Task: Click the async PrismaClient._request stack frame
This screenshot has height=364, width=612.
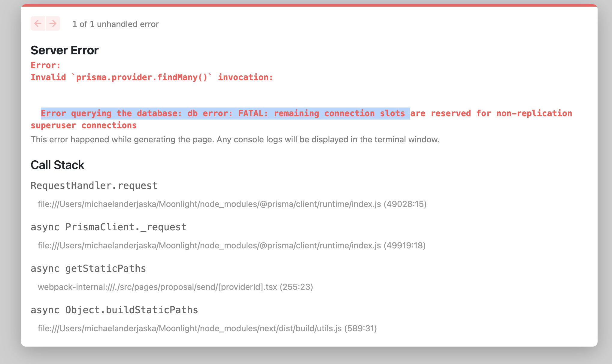Action: point(108,227)
